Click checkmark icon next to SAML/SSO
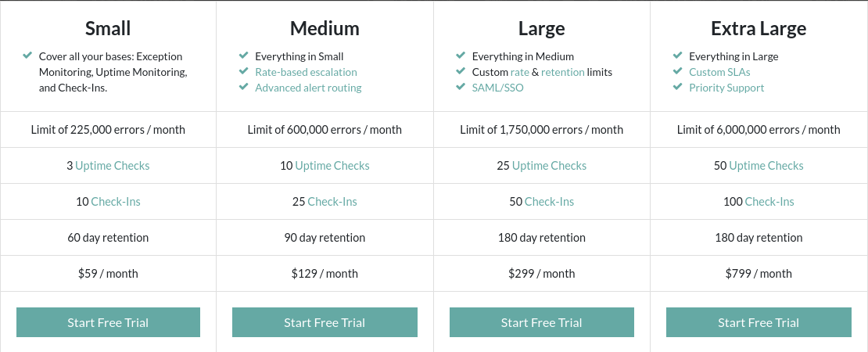Screen dimensions: 868x352 (461, 86)
